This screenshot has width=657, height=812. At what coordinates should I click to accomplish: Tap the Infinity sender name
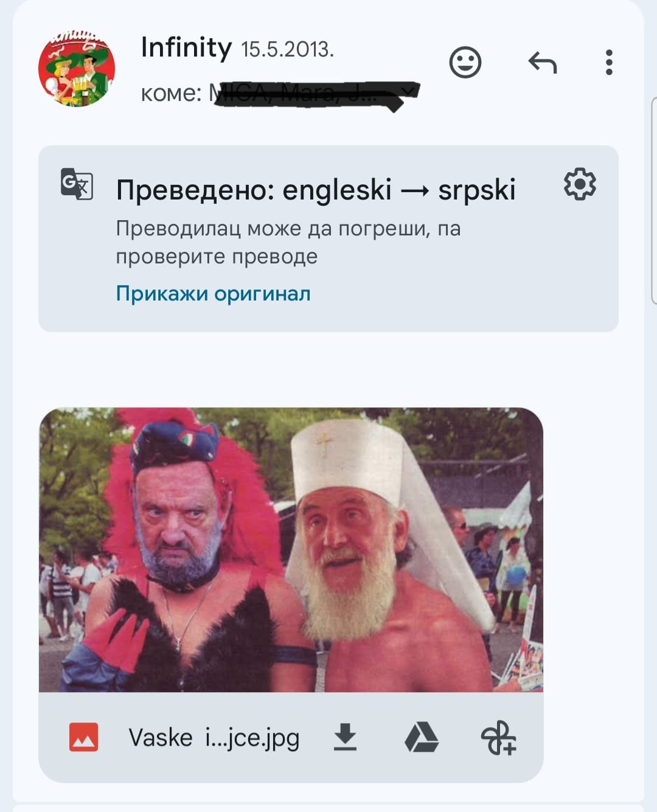pos(186,47)
